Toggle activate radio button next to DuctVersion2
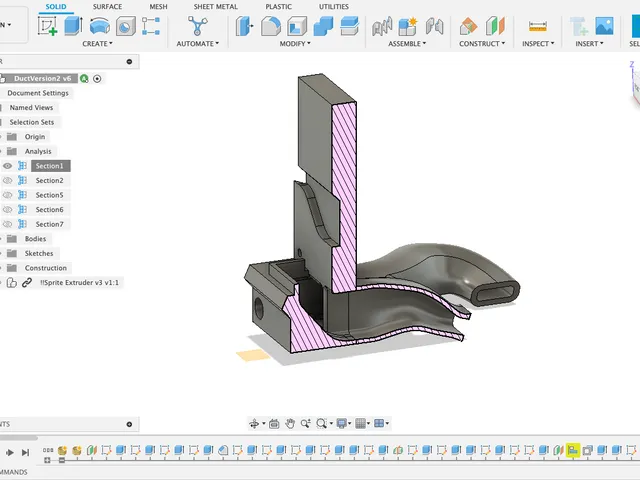Viewport: 640px width, 480px height. click(x=97, y=79)
